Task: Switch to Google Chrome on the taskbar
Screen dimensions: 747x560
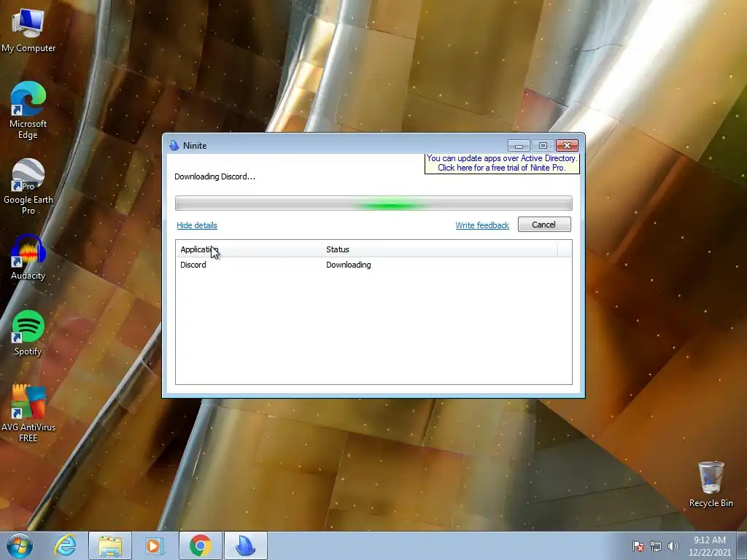Action: [201, 545]
